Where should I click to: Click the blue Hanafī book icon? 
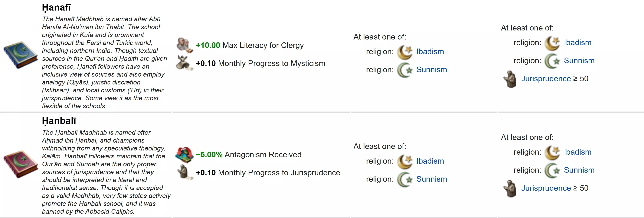click(21, 55)
